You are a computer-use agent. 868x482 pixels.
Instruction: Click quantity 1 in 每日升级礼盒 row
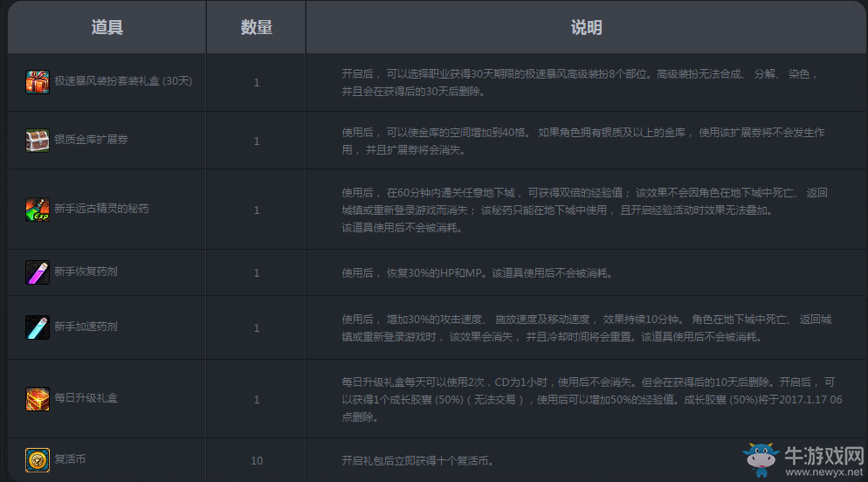click(x=257, y=400)
